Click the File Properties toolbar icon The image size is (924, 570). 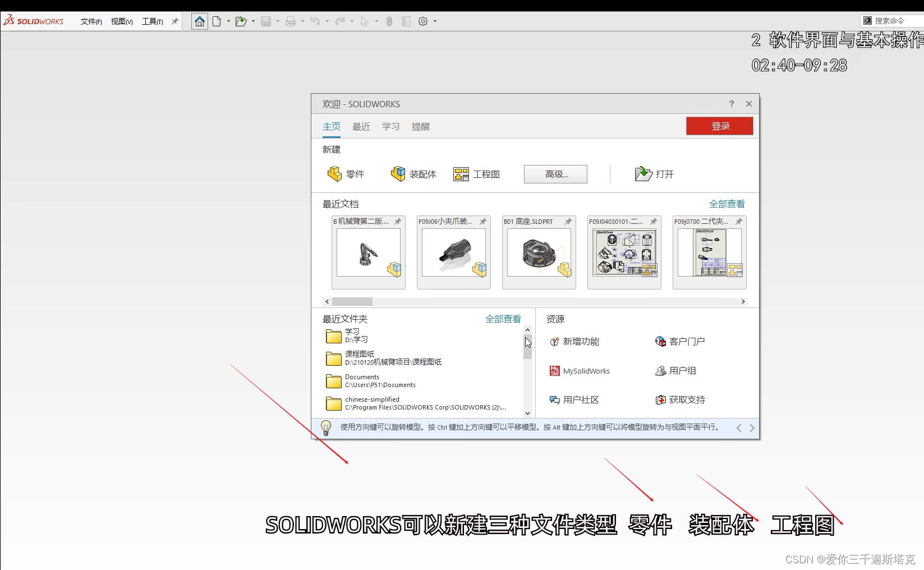pyautogui.click(x=406, y=21)
